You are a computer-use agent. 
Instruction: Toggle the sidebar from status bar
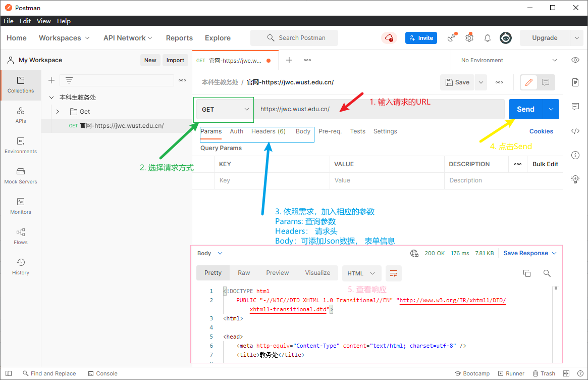(x=9, y=373)
